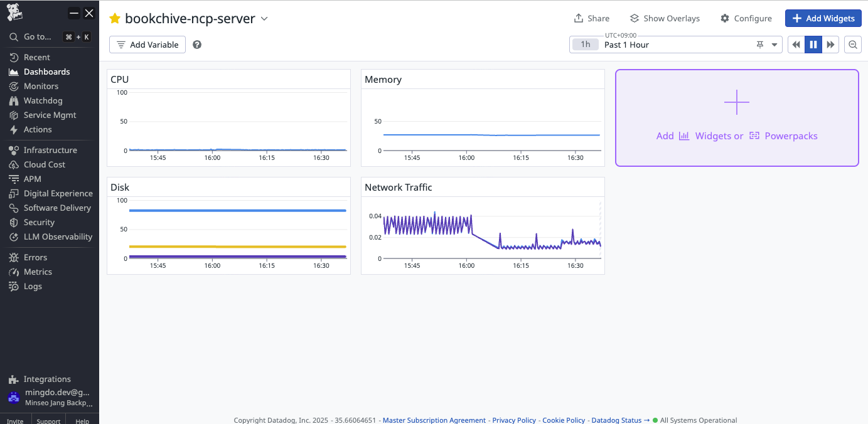The width and height of the screenshot is (868, 424).
Task: Click Help at sidebar bottom
Action: 82,421
